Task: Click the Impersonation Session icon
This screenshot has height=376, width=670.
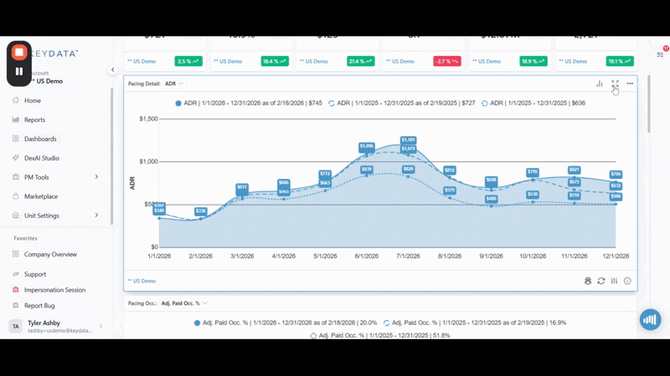Action: pyautogui.click(x=16, y=290)
